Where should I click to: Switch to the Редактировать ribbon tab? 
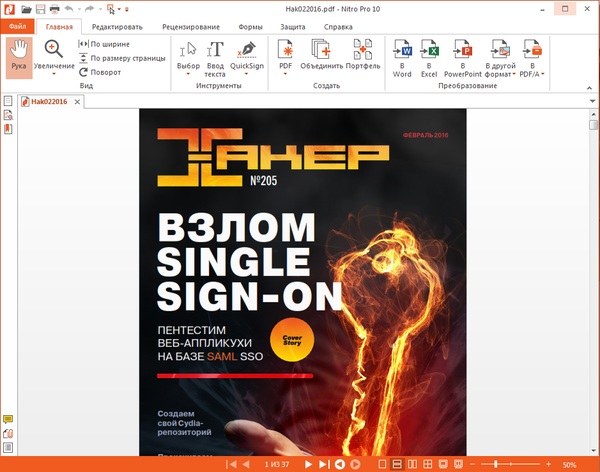tap(115, 26)
